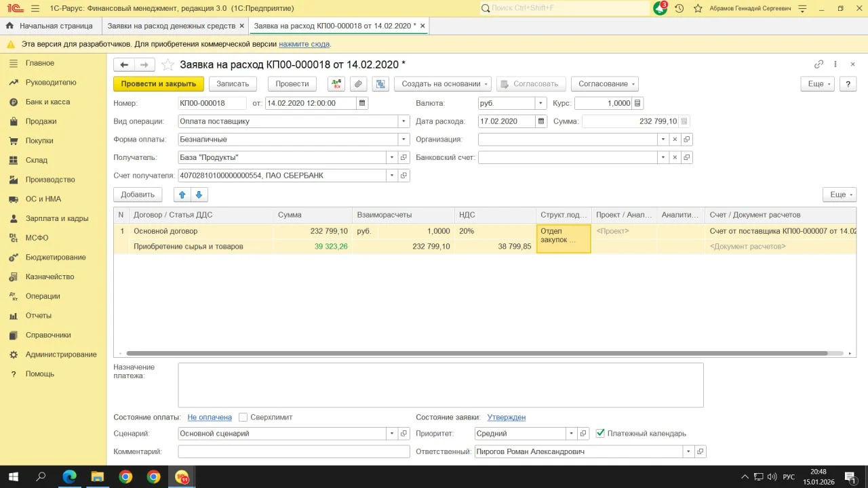Click into the Назначение платежа text field
Screen dimensions: 868x488
[x=440, y=385]
